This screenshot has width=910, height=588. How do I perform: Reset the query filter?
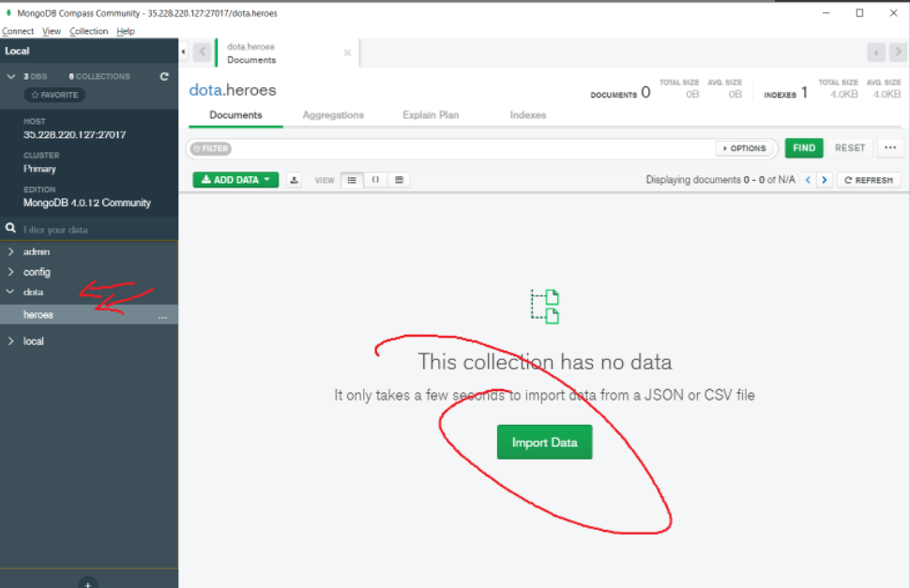pyautogui.click(x=850, y=148)
